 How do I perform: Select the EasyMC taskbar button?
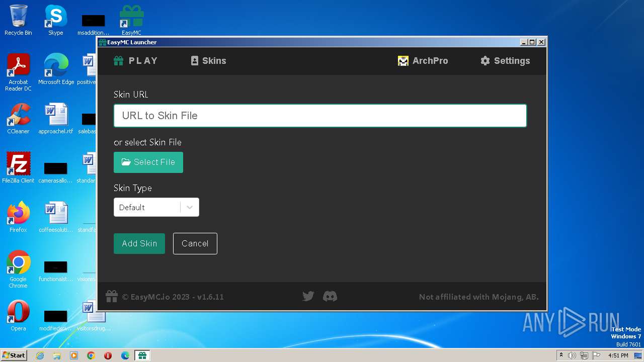(x=142, y=355)
